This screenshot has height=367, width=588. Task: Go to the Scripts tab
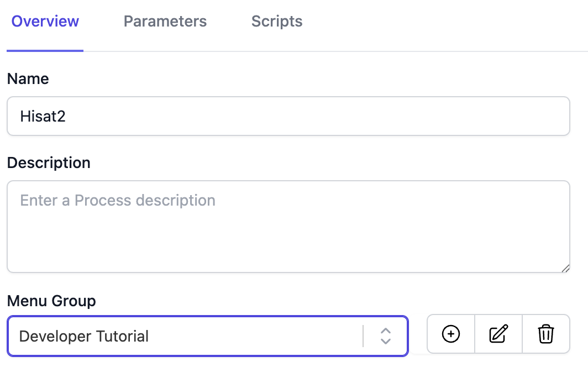[x=277, y=22]
